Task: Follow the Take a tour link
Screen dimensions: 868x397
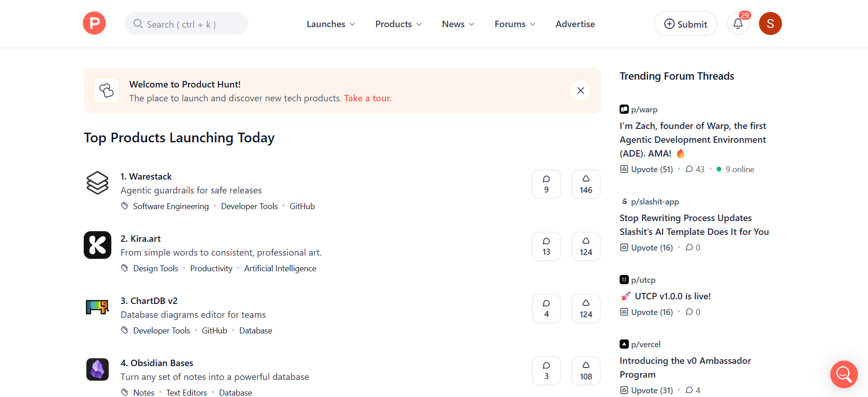Action: point(368,98)
